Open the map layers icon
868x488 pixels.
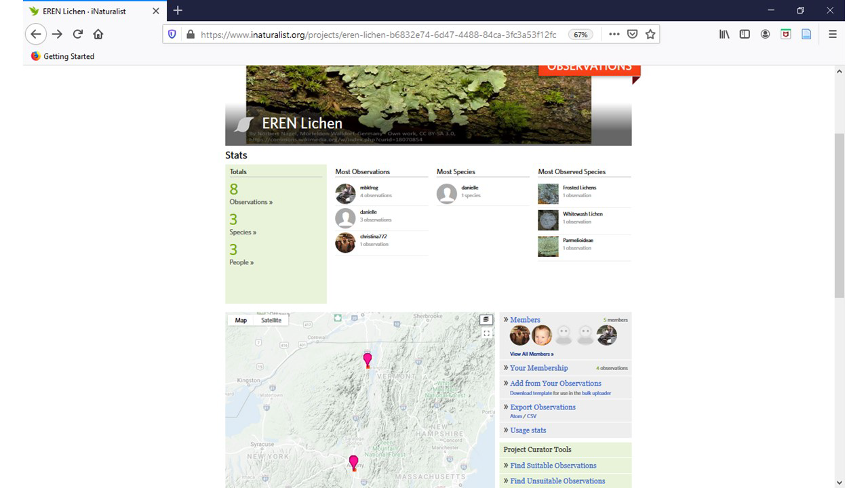[x=486, y=319]
